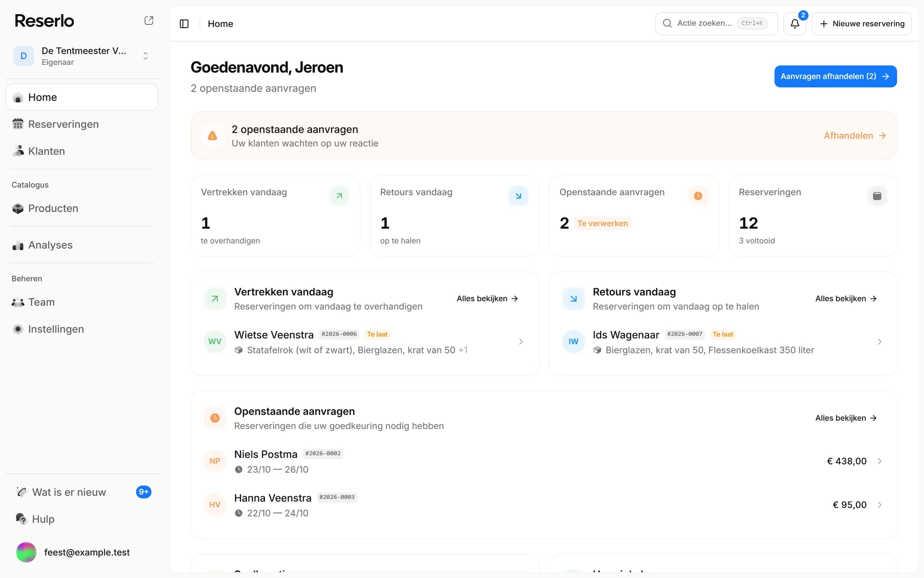
Task: Click the Te verwerken badge
Action: 603,223
